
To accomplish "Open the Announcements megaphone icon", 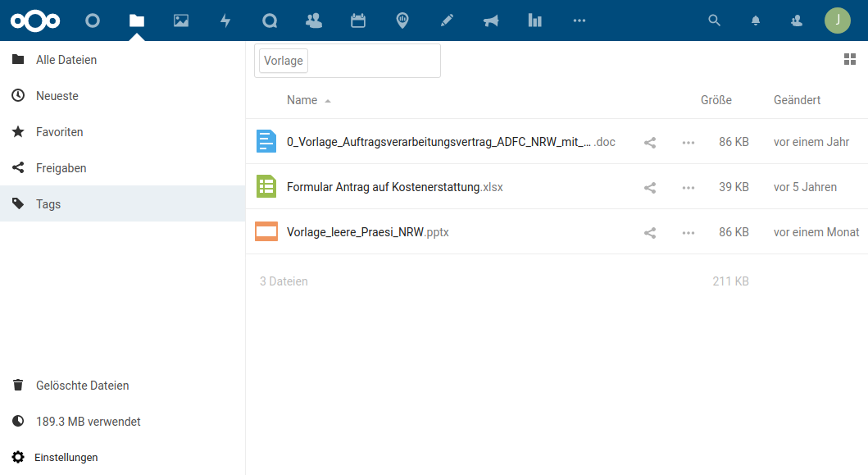I will [491, 21].
